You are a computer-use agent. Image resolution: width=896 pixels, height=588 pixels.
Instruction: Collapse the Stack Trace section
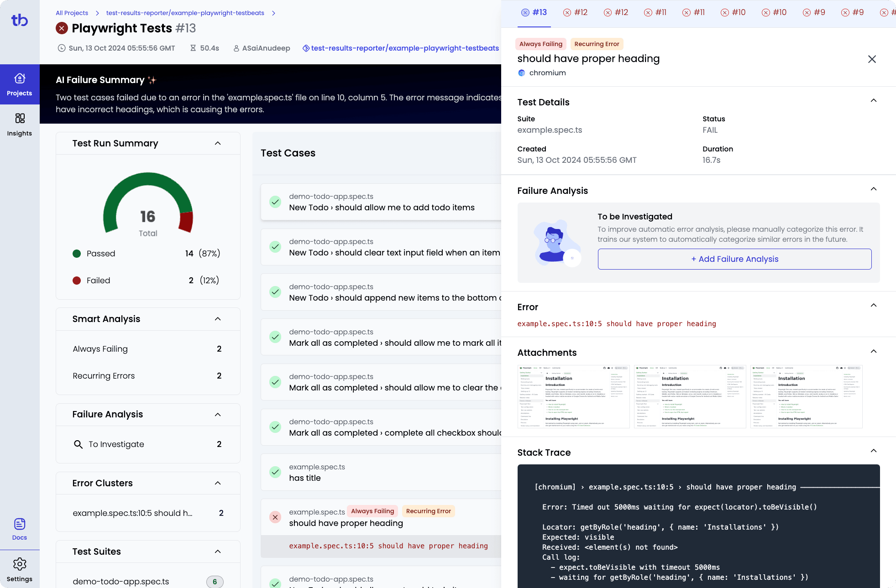click(x=874, y=451)
